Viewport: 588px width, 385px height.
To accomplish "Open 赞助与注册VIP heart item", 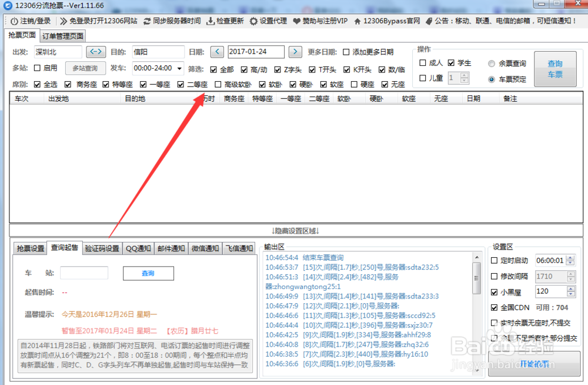I will (x=320, y=21).
